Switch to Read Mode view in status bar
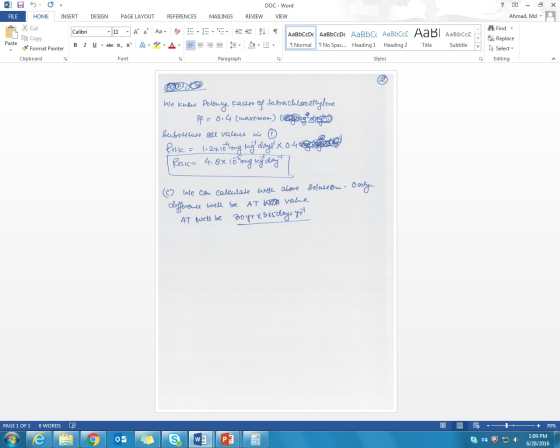 click(443, 425)
